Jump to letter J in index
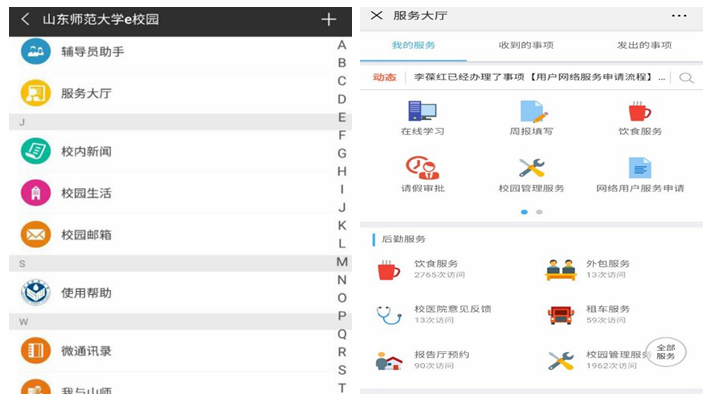The height and width of the screenshot is (400, 712). pyautogui.click(x=342, y=207)
